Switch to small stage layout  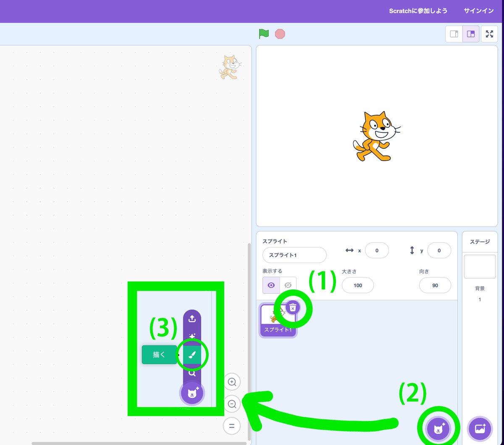(x=454, y=34)
